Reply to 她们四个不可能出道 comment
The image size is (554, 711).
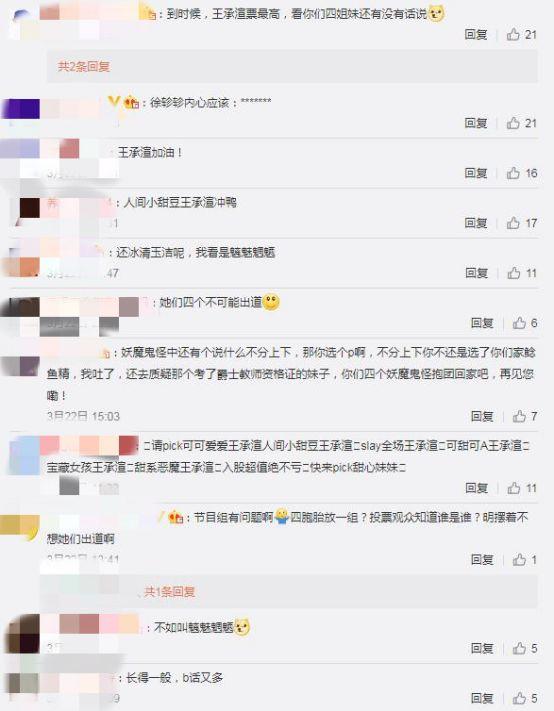click(482, 322)
